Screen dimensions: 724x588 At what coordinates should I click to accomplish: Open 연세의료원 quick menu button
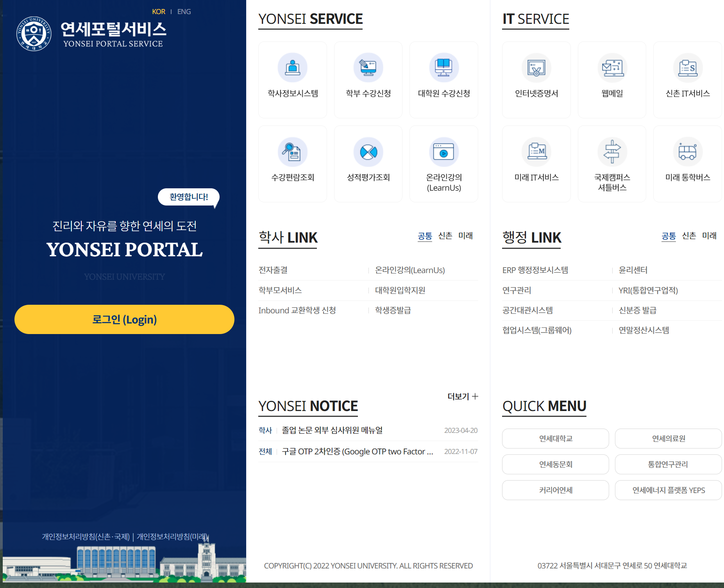point(669,438)
